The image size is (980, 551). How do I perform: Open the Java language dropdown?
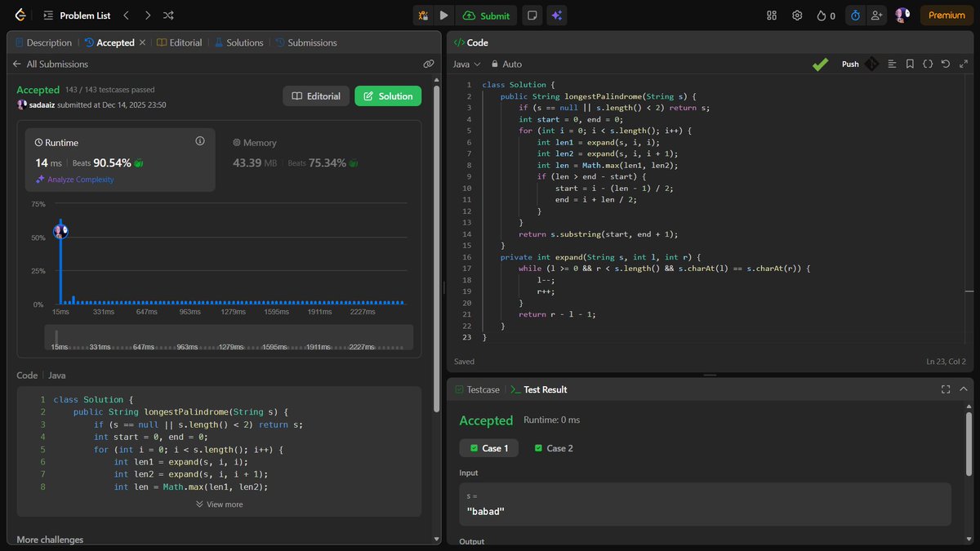coord(465,64)
